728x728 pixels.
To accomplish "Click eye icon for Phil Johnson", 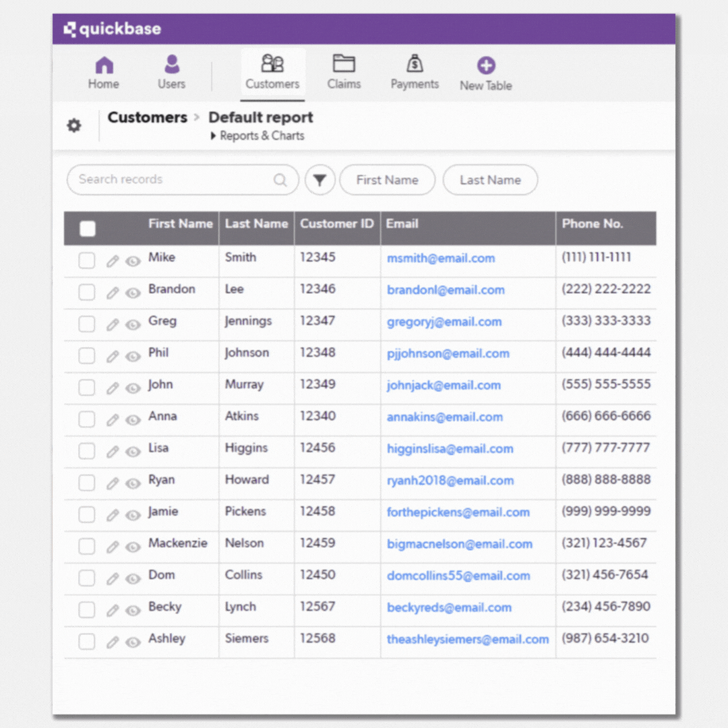I will pos(133,357).
